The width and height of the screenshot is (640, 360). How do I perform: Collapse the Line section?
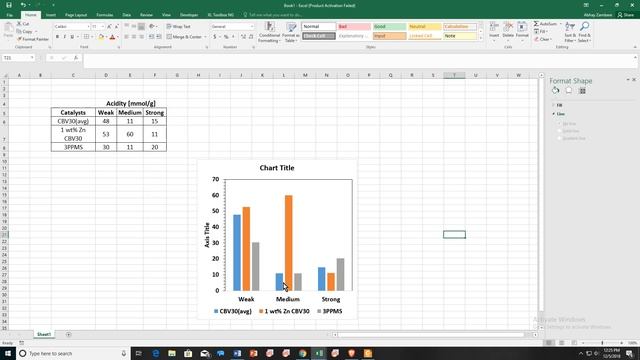coord(558,114)
